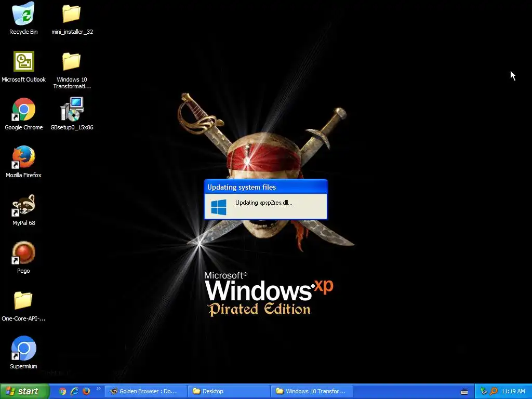Screen dimensions: 532x399
Task: Select the Pego desktop shortcut
Action: tap(23, 258)
